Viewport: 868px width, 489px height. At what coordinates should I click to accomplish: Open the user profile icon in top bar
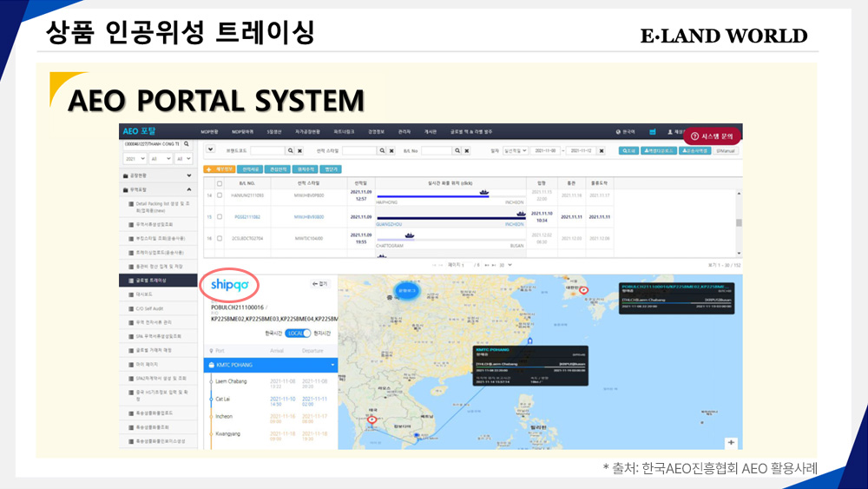point(670,132)
